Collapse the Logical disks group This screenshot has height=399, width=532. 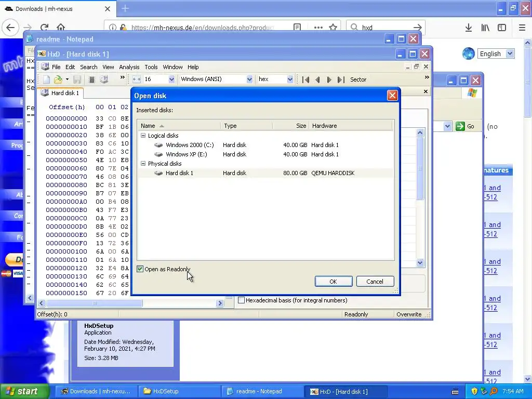[x=143, y=136]
